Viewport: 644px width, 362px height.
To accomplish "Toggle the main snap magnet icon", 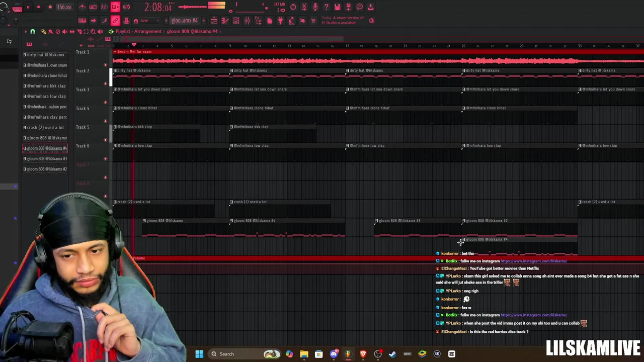I will (x=136, y=21).
